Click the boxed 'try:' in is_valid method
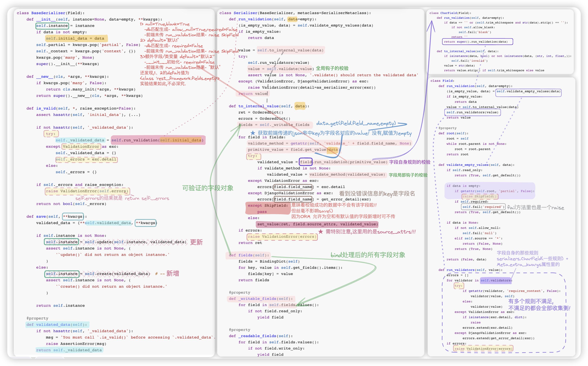Image resolution: width=588 pixels, height=366 pixels. tap(51, 134)
